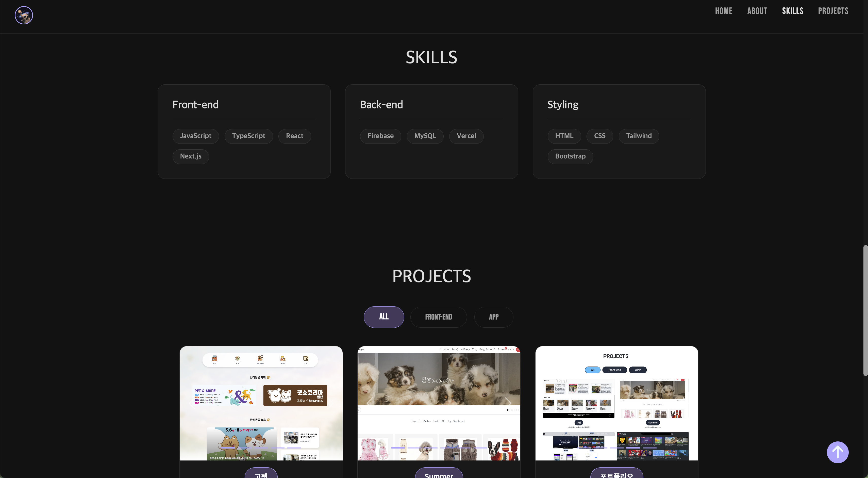Viewport: 868px width, 478px height.
Task: Click the JavaScript skill tag
Action: click(195, 136)
